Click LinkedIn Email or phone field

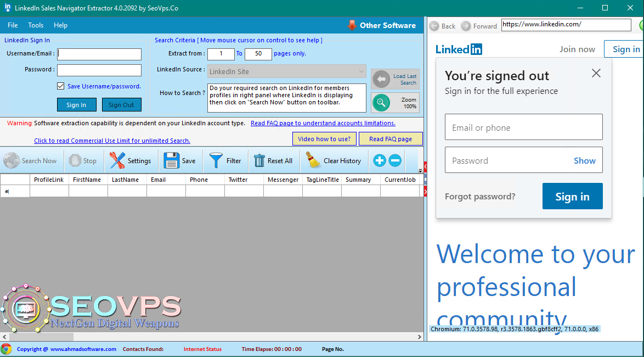point(524,127)
